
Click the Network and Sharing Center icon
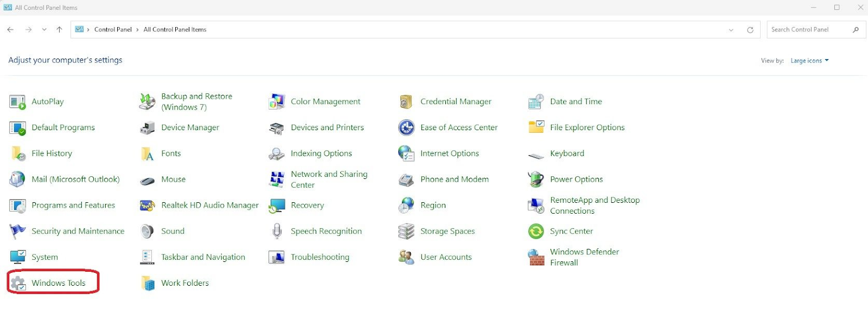point(277,179)
